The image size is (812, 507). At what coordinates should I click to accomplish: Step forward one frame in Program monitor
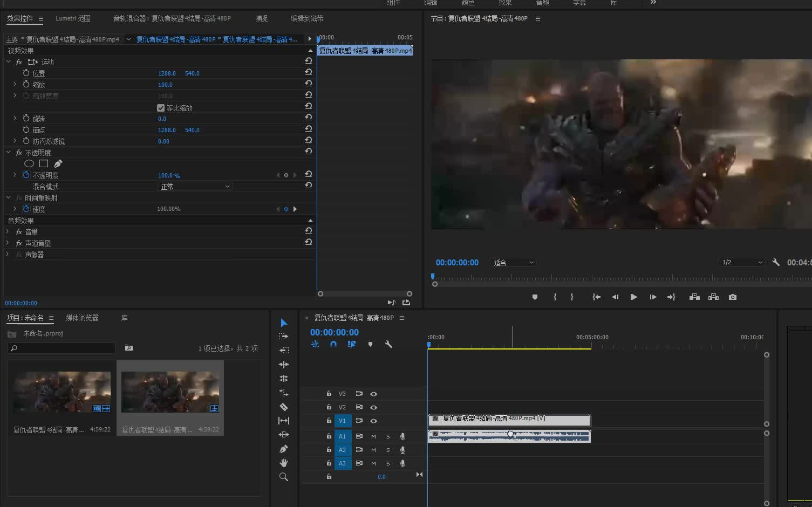[653, 297]
